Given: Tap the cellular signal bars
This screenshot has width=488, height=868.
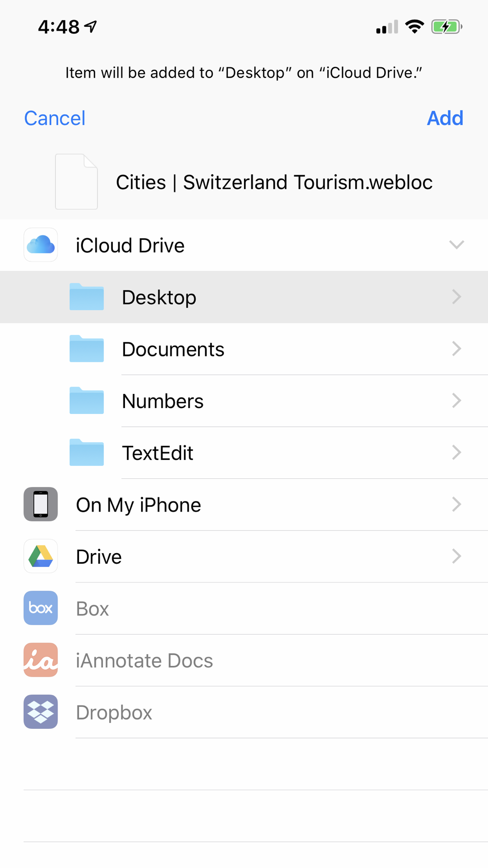Looking at the screenshot, I should (387, 27).
